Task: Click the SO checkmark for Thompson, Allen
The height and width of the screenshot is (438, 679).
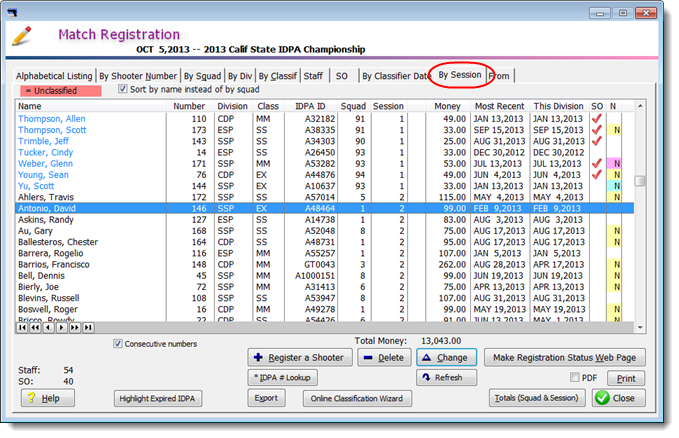Action: click(597, 118)
